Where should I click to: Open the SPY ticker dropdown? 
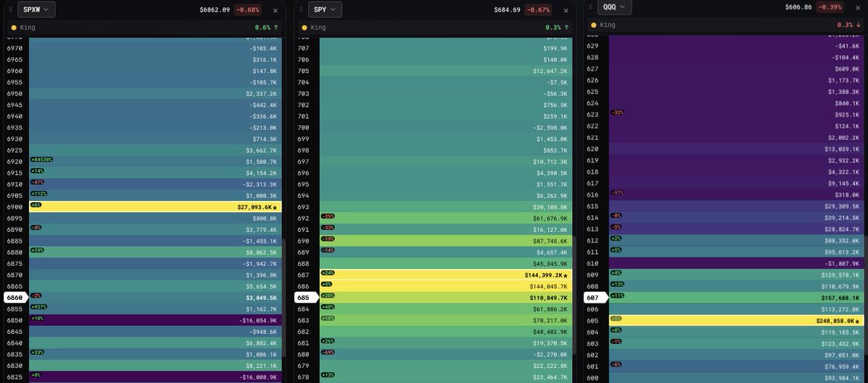click(x=325, y=9)
